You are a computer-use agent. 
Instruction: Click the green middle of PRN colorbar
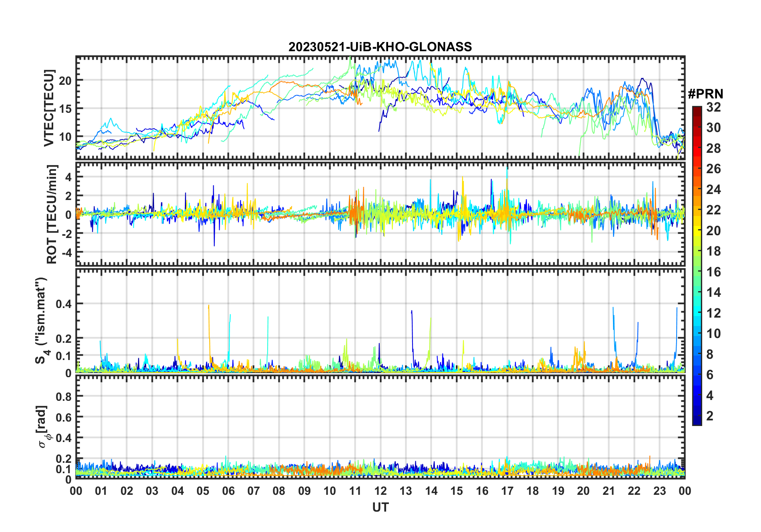tap(697, 272)
